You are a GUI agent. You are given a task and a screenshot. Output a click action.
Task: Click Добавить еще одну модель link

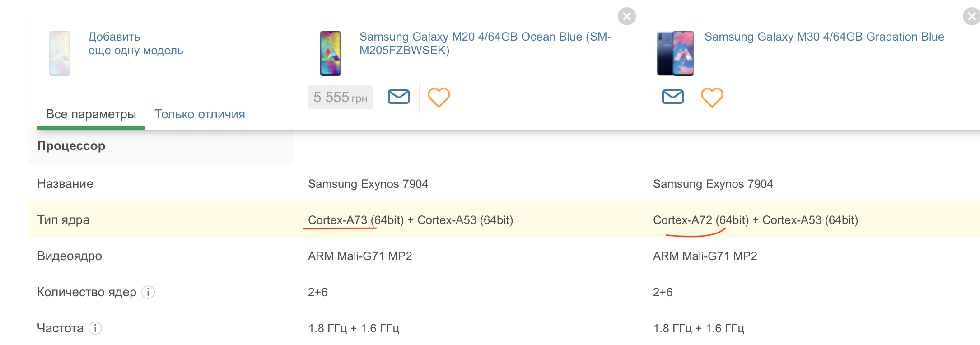(135, 43)
